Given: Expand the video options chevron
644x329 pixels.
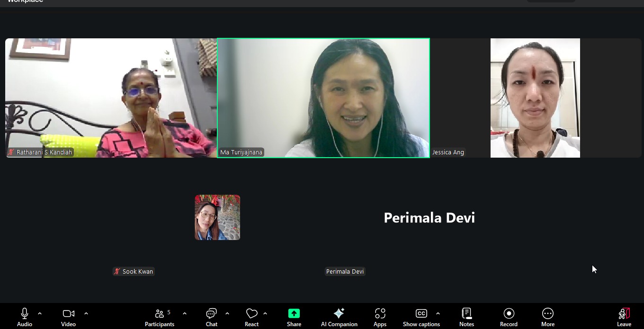Looking at the screenshot, I should tap(86, 313).
